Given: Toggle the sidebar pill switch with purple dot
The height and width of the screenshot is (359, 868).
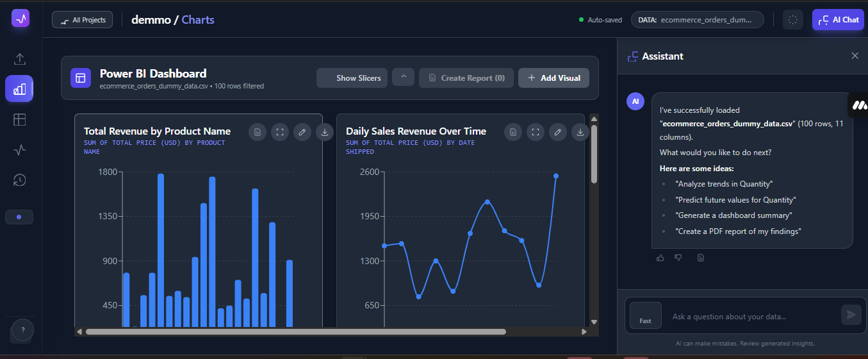Looking at the screenshot, I should tap(19, 217).
